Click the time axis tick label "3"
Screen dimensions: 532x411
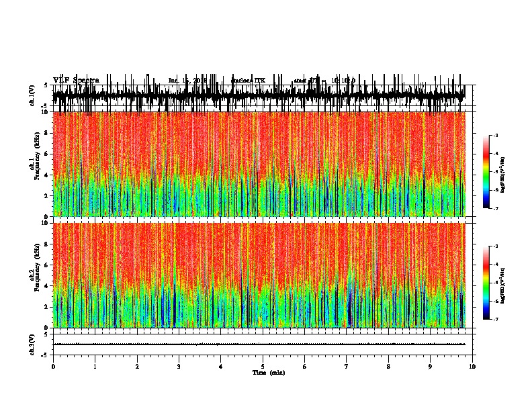coord(179,367)
